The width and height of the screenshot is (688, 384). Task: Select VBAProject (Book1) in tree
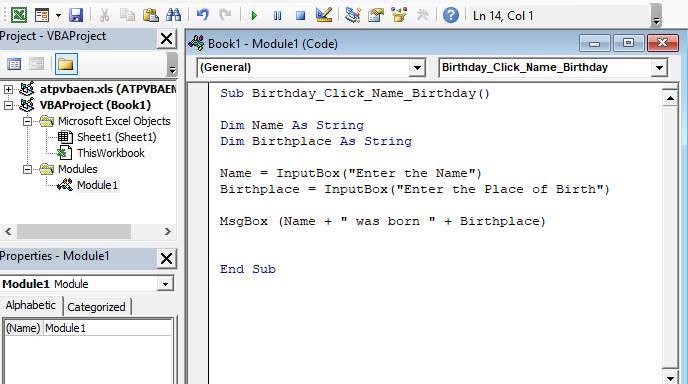coord(95,105)
